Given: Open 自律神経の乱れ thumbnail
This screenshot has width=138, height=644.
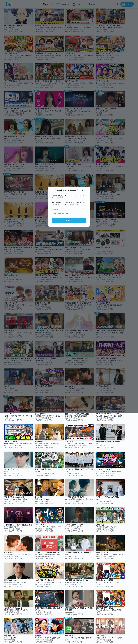Looking at the screenshot, I should [x=110, y=349].
